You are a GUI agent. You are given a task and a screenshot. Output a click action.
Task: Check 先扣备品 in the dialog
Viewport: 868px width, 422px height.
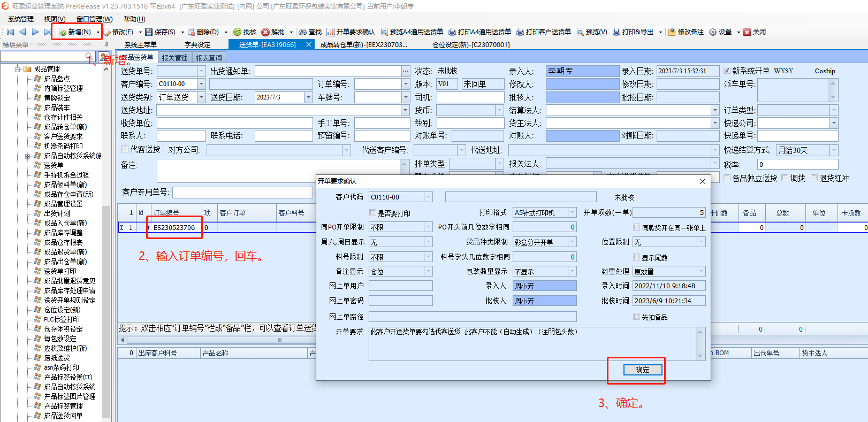click(637, 317)
